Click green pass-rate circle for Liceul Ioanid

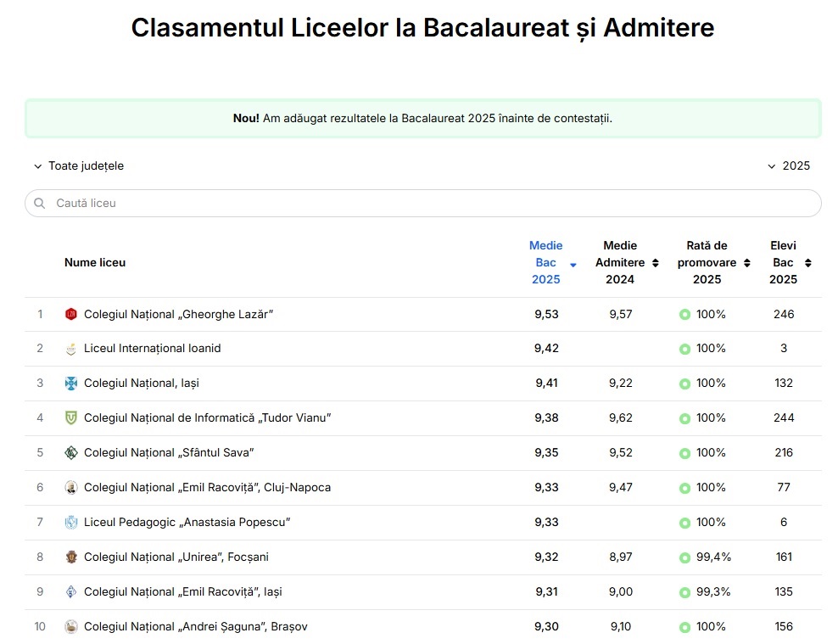click(684, 350)
